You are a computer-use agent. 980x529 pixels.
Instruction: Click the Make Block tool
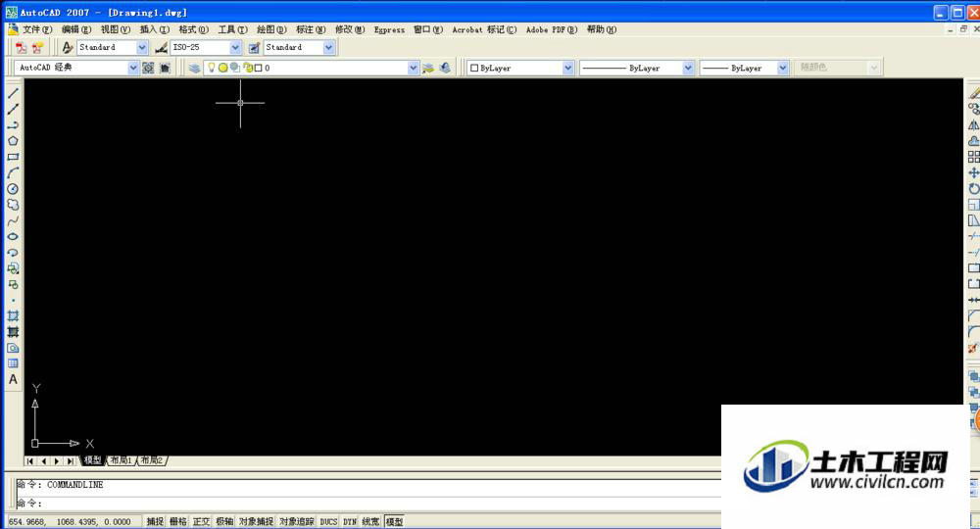click(13, 285)
